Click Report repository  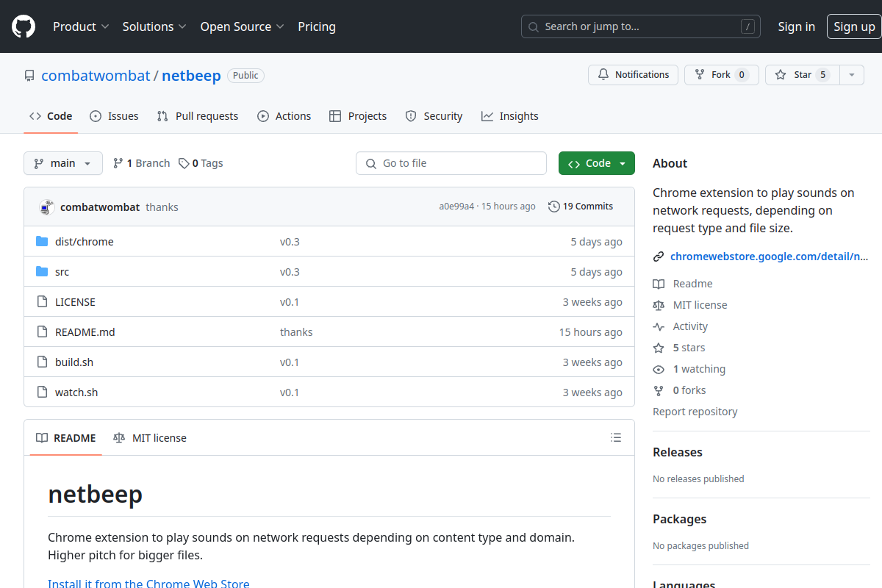click(695, 412)
